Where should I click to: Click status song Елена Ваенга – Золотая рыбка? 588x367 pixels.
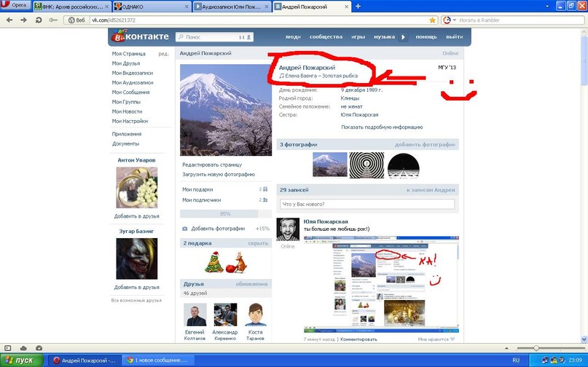(318, 76)
